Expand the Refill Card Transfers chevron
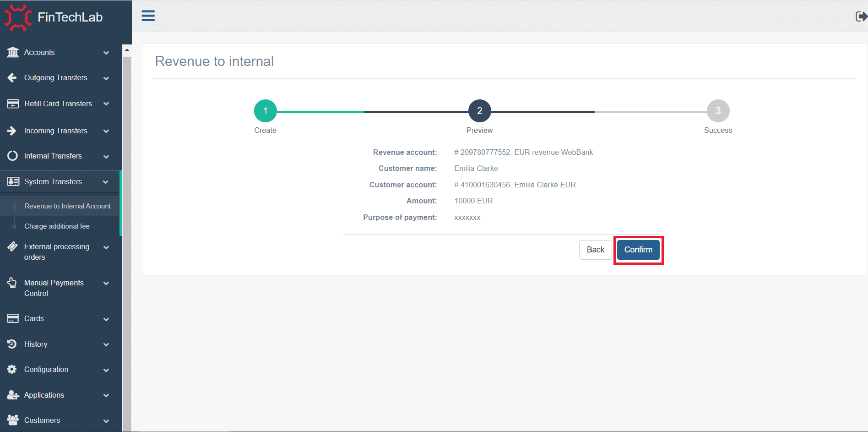868x432 pixels. click(106, 104)
